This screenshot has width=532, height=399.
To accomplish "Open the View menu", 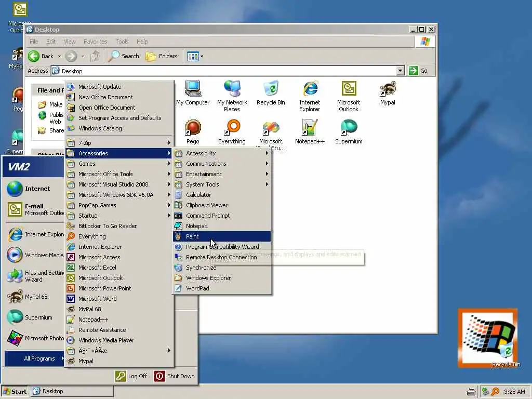I will click(70, 42).
